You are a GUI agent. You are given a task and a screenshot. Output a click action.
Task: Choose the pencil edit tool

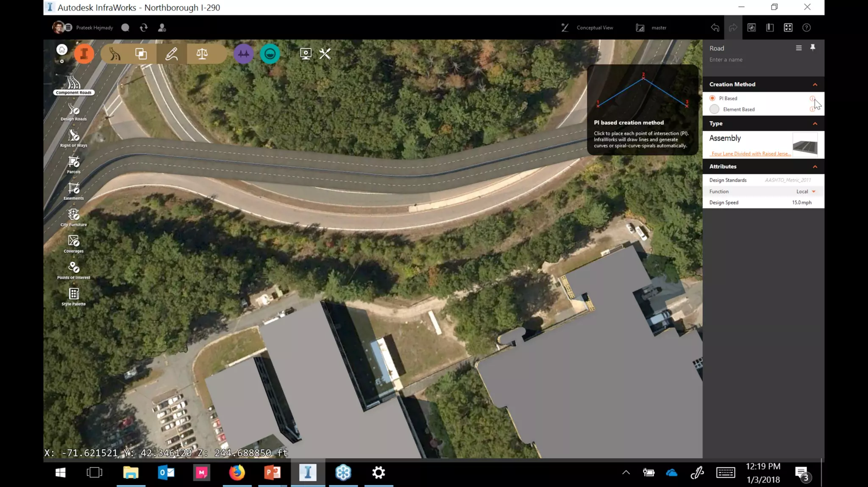171,54
